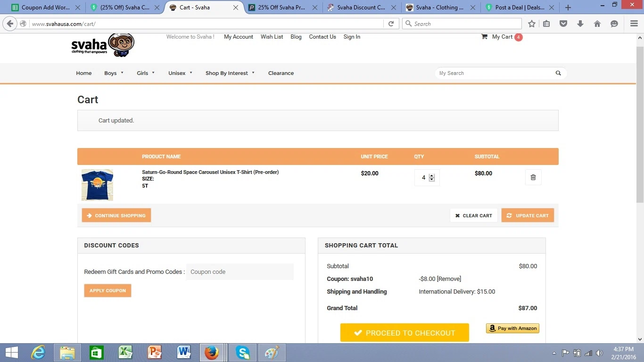Open the Firefox hamburger menu
Image resolution: width=644 pixels, height=362 pixels.
point(634,24)
